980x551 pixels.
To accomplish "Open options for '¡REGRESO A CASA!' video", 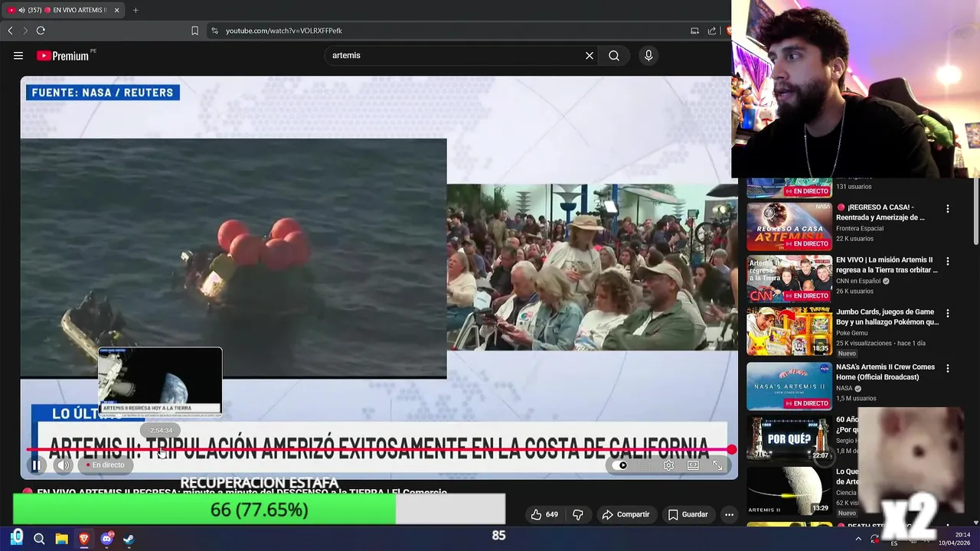I will coord(948,209).
